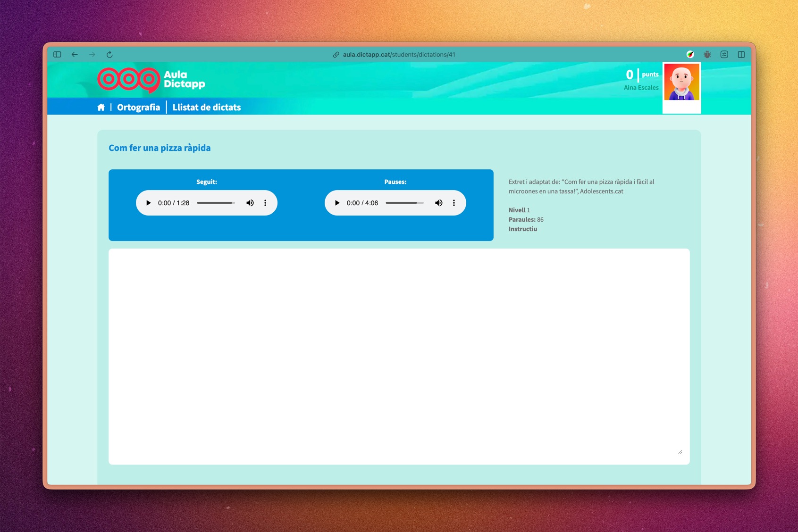Image resolution: width=798 pixels, height=532 pixels.
Task: Click the link icon in address bar
Action: coord(336,55)
